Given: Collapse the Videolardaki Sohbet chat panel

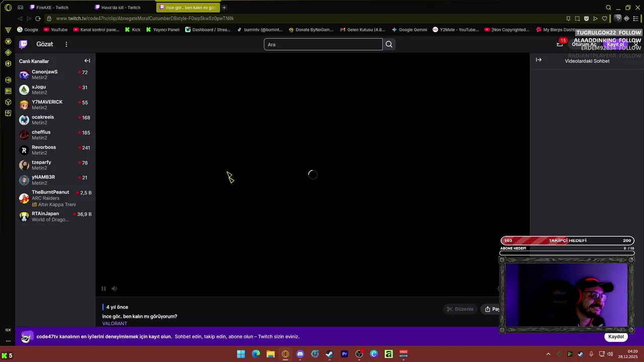Looking at the screenshot, I should click(538, 60).
